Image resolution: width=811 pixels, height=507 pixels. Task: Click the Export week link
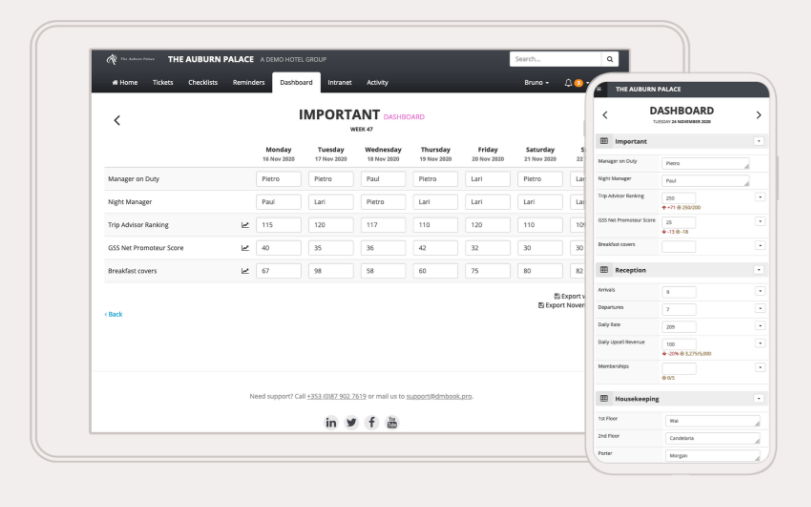(x=569, y=296)
